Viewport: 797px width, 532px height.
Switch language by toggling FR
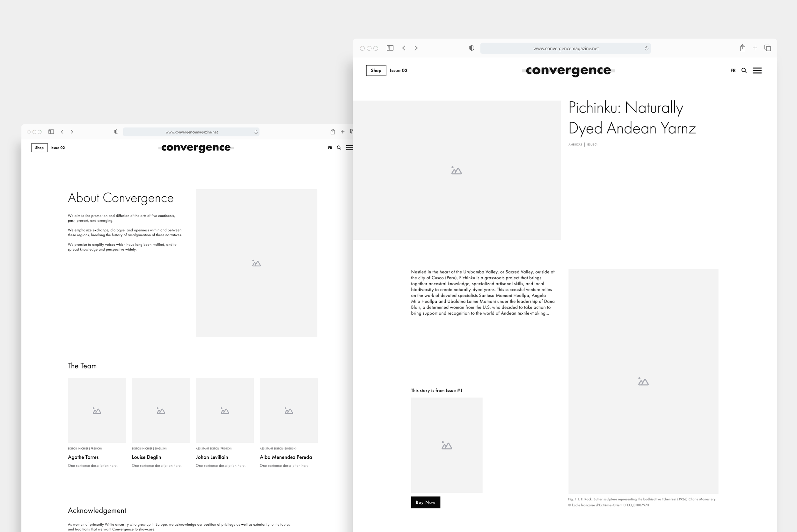coord(733,70)
